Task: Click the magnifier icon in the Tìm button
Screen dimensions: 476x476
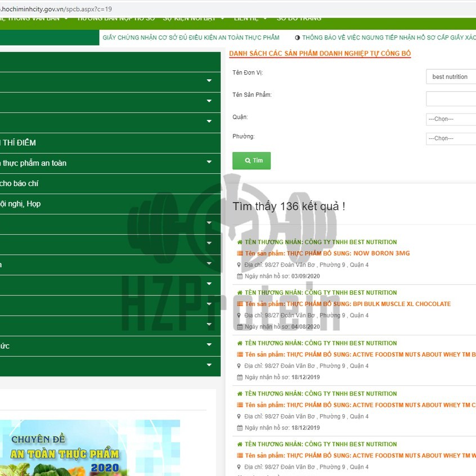Action: (248, 161)
